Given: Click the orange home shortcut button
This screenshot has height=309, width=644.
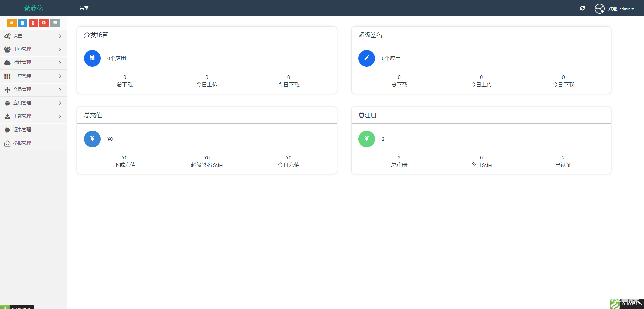Looking at the screenshot, I should pos(12,23).
